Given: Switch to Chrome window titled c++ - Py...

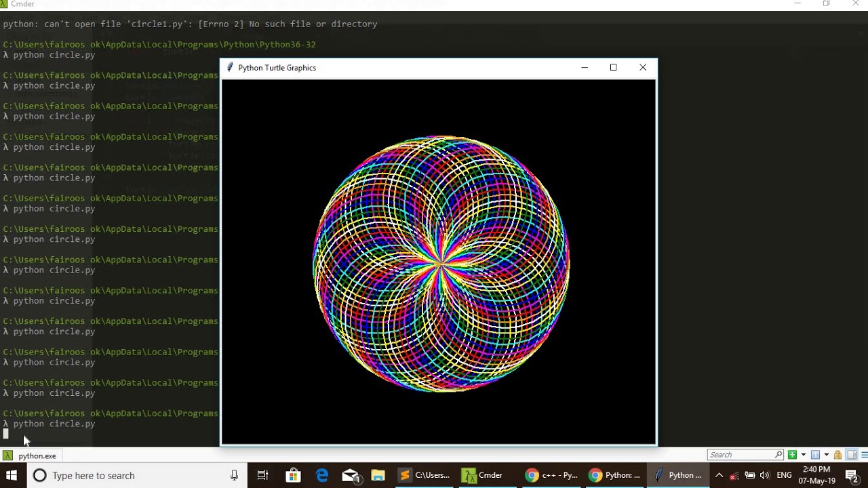Looking at the screenshot, I should click(551, 475).
